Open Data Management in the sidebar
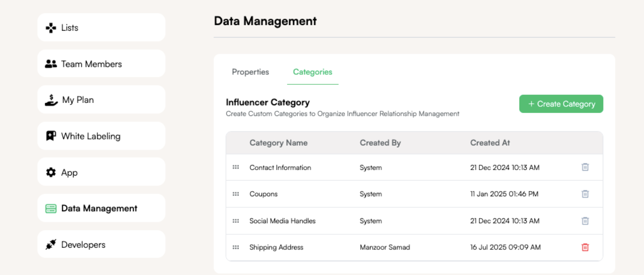644x275 pixels. click(101, 208)
